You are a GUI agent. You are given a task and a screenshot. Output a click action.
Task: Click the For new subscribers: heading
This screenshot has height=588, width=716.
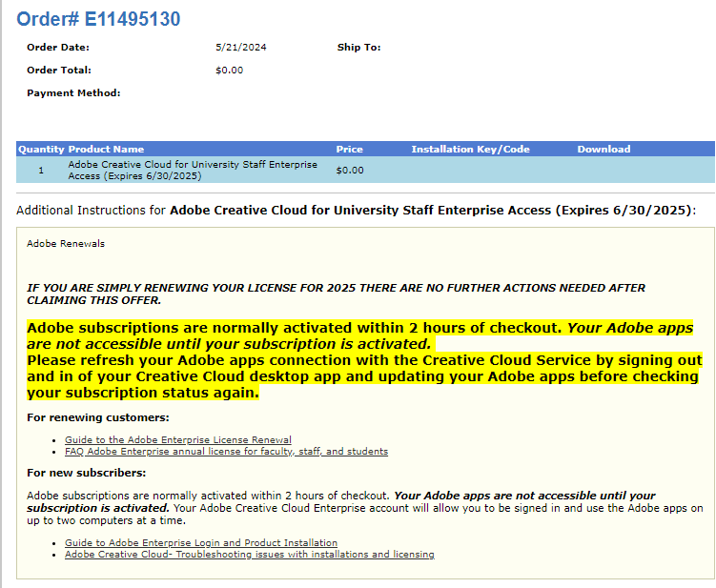87,473
